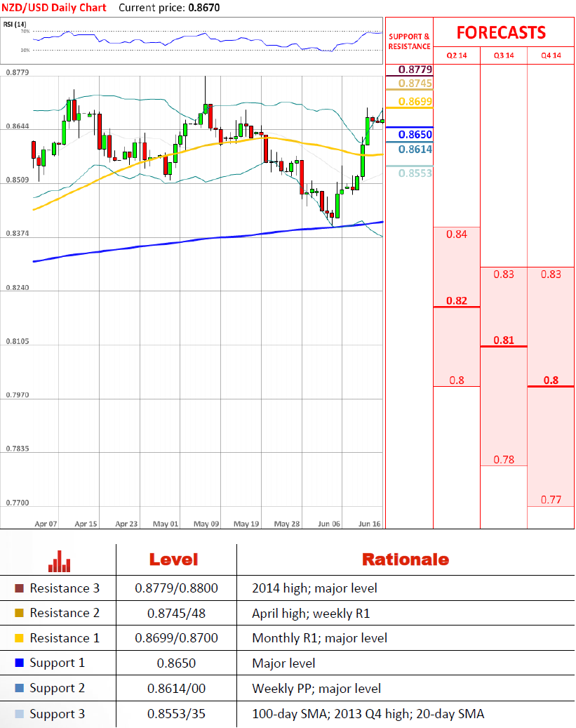Click the level cell 0.8745/48

point(176,614)
